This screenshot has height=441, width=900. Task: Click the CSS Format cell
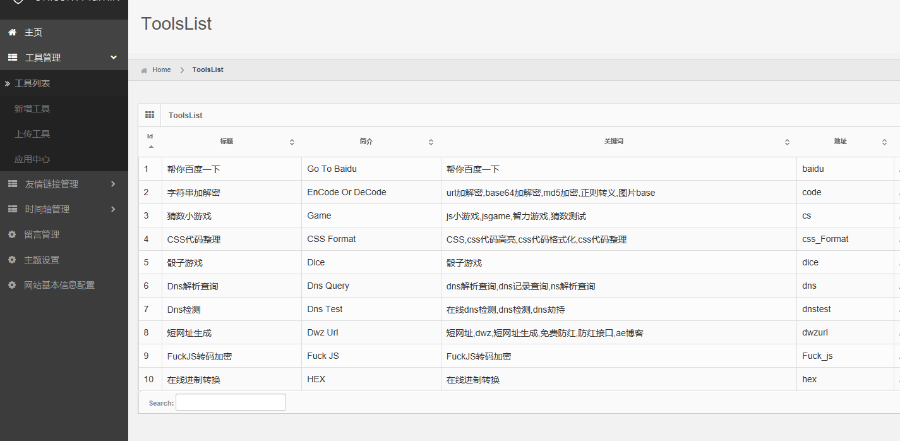[371, 239]
